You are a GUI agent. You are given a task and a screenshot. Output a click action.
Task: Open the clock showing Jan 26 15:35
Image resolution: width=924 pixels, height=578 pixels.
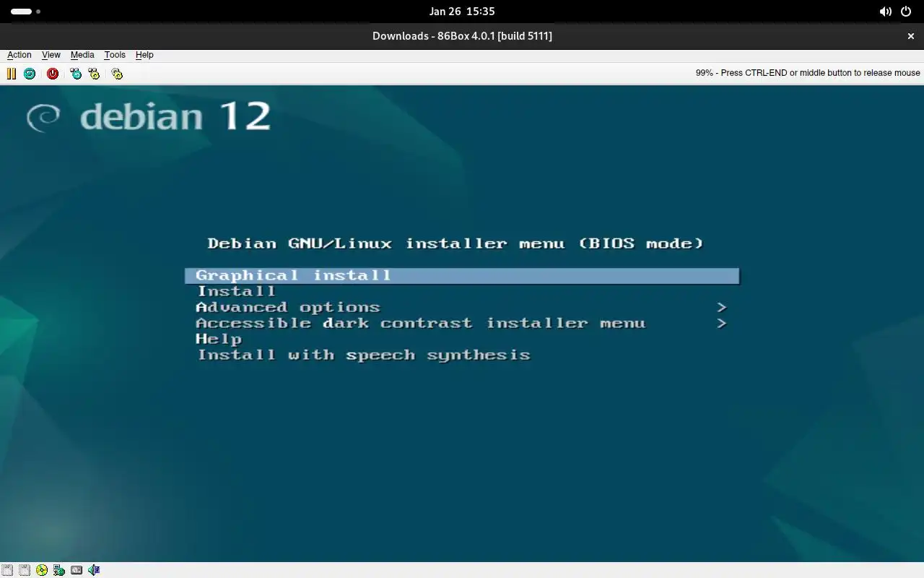coord(462,12)
